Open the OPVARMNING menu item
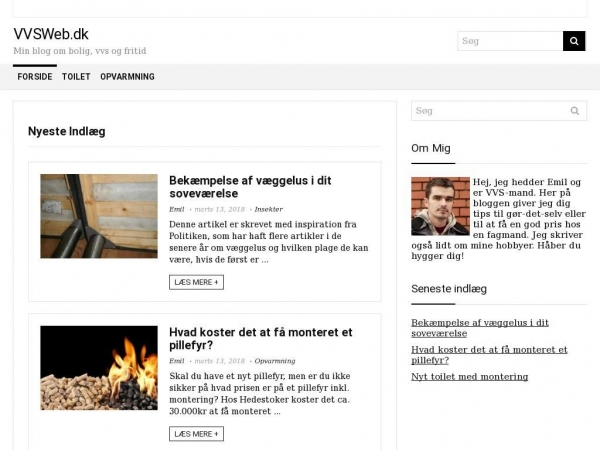This screenshot has height=450, width=600. (x=127, y=77)
